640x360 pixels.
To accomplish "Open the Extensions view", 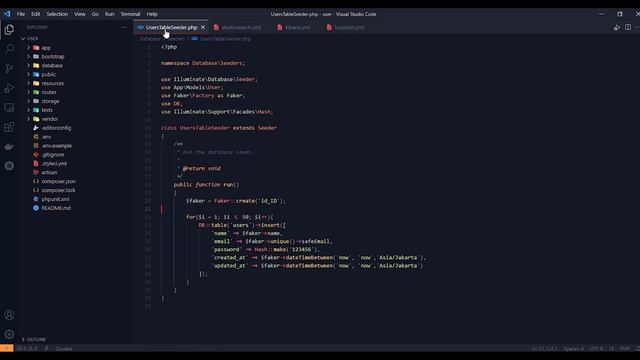I will [x=9, y=127].
